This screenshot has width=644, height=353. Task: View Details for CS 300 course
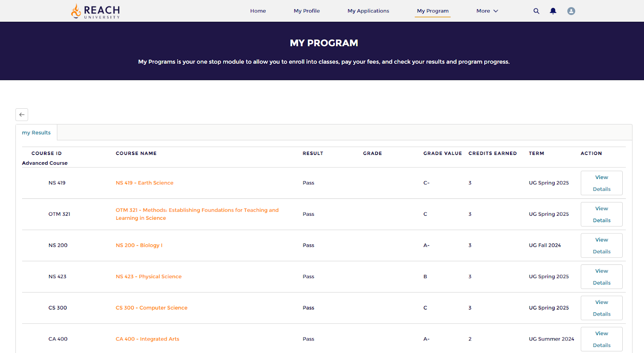tap(601, 308)
